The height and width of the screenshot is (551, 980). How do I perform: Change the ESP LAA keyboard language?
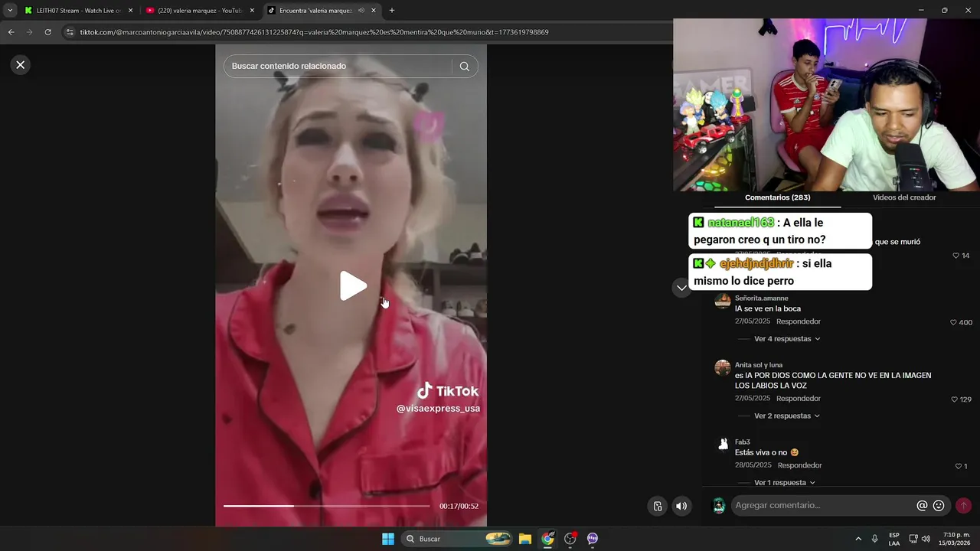click(x=894, y=539)
